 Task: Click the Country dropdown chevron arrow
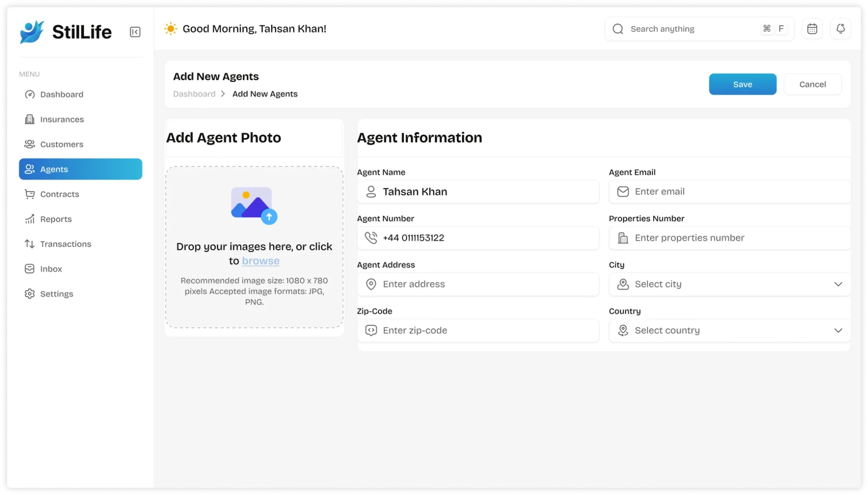pyautogui.click(x=838, y=330)
